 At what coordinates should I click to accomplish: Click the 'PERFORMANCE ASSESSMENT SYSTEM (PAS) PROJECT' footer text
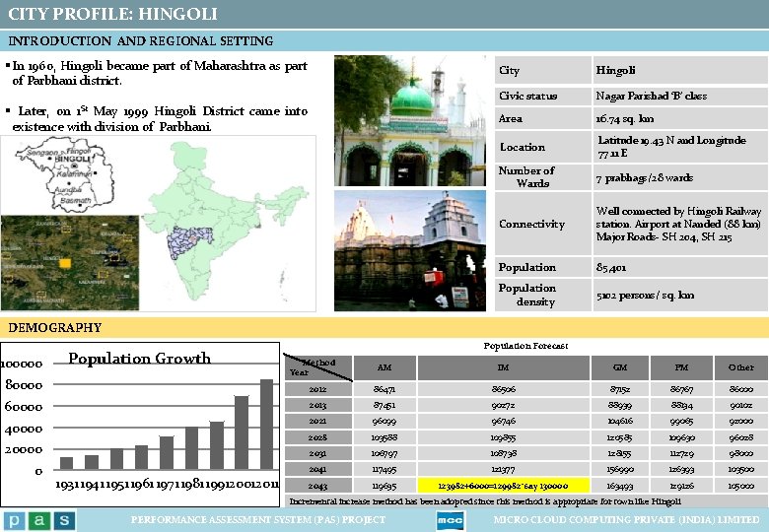[258, 520]
